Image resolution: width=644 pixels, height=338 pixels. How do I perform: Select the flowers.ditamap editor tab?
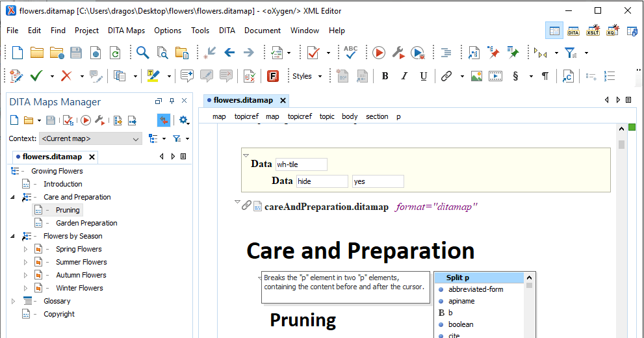[243, 100]
